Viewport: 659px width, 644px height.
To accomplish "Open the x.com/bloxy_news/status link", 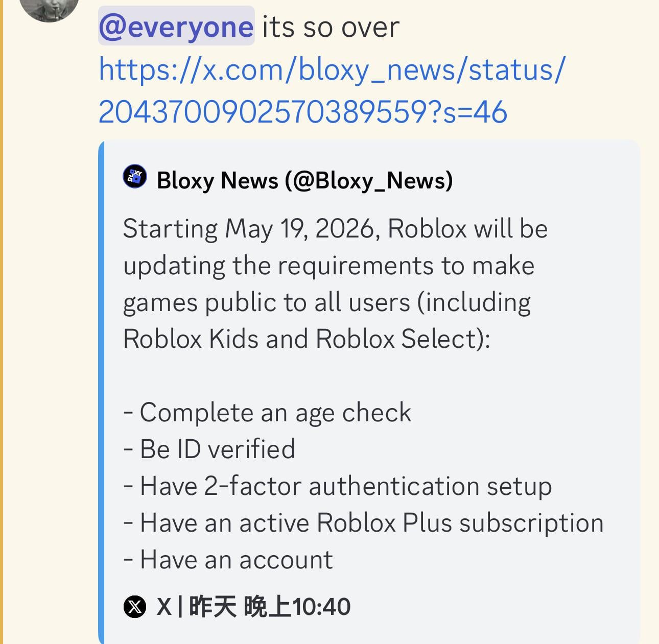I will [x=332, y=69].
